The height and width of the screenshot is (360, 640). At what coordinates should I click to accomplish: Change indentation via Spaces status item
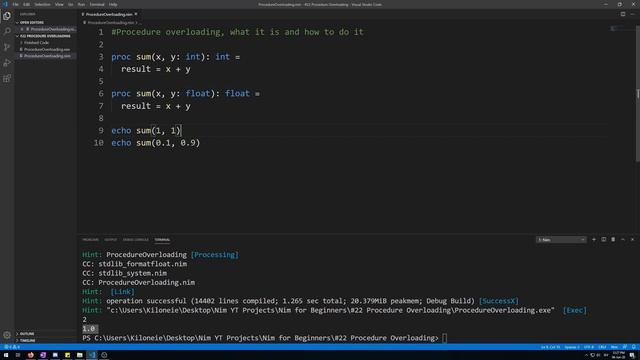pyautogui.click(x=572, y=347)
